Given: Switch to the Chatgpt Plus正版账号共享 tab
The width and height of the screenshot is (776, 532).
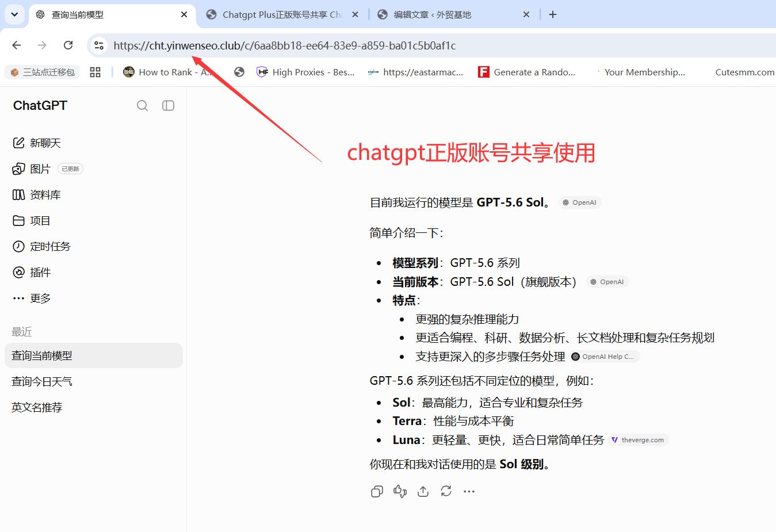Looking at the screenshot, I should tap(282, 14).
